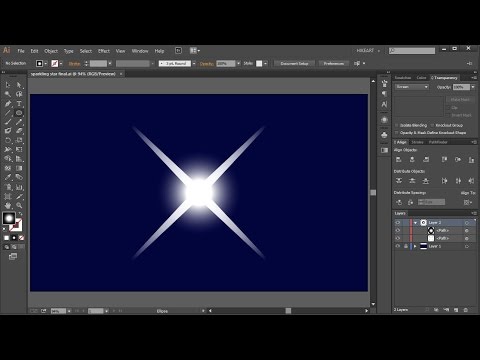The width and height of the screenshot is (480, 360).
Task: Enable the Isolate Blending checkbox
Action: point(397,125)
